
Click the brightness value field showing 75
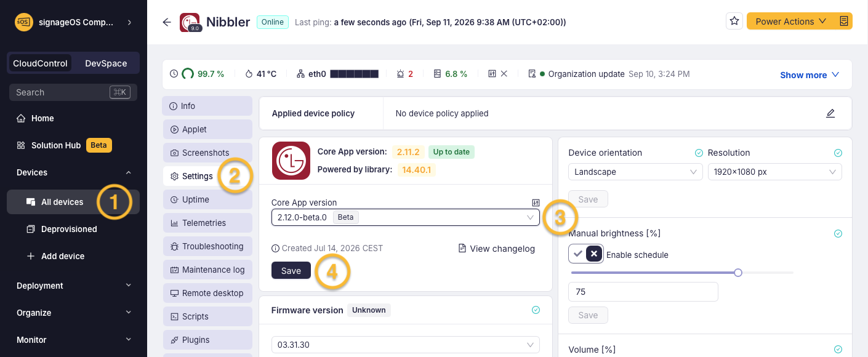tap(643, 292)
